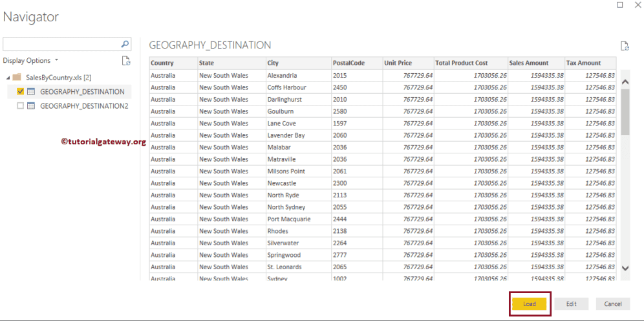Click into the Navigator search field
Viewport: 644px width, 321px height.
[61, 45]
